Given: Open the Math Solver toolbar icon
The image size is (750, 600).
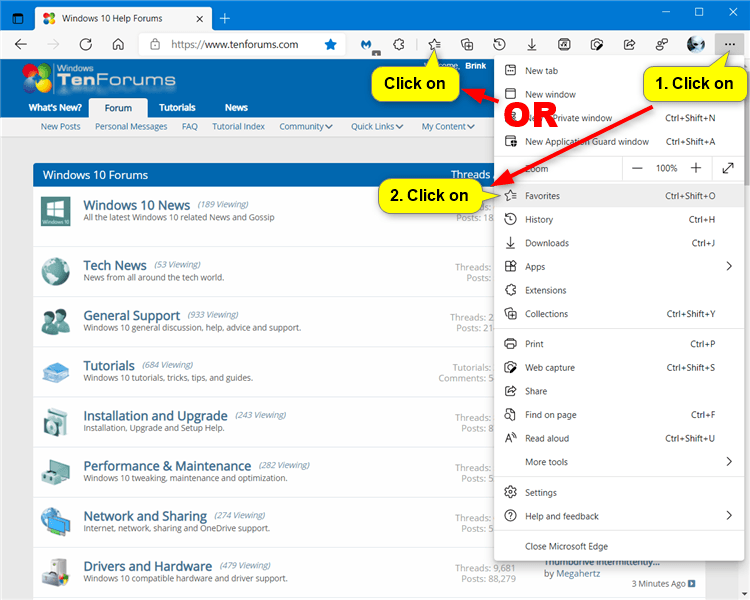Looking at the screenshot, I should pos(564,44).
